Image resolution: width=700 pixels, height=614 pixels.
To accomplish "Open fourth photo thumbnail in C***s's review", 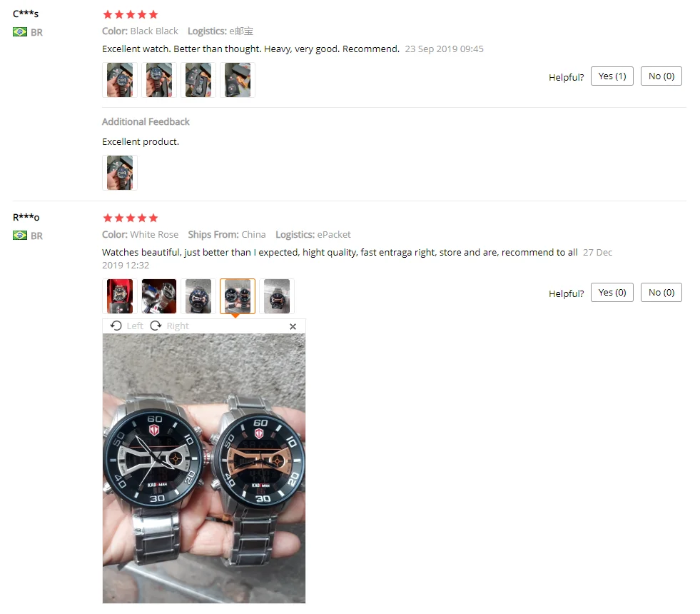I will coord(238,80).
